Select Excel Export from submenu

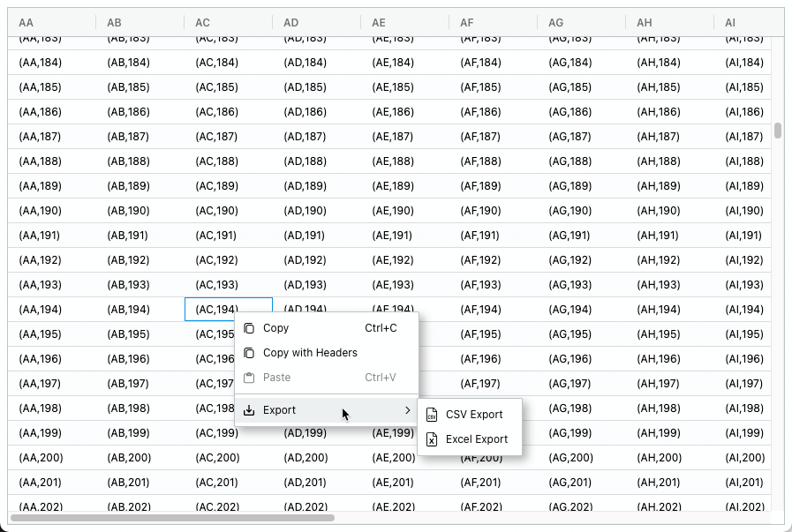pyautogui.click(x=475, y=438)
